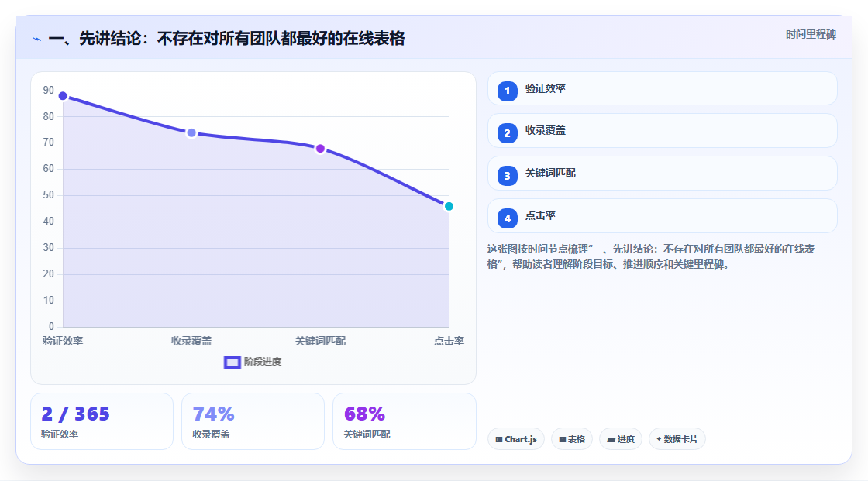Click the description paragraph starting 这张图按时间节点
The width and height of the screenshot is (868, 481).
(x=651, y=257)
